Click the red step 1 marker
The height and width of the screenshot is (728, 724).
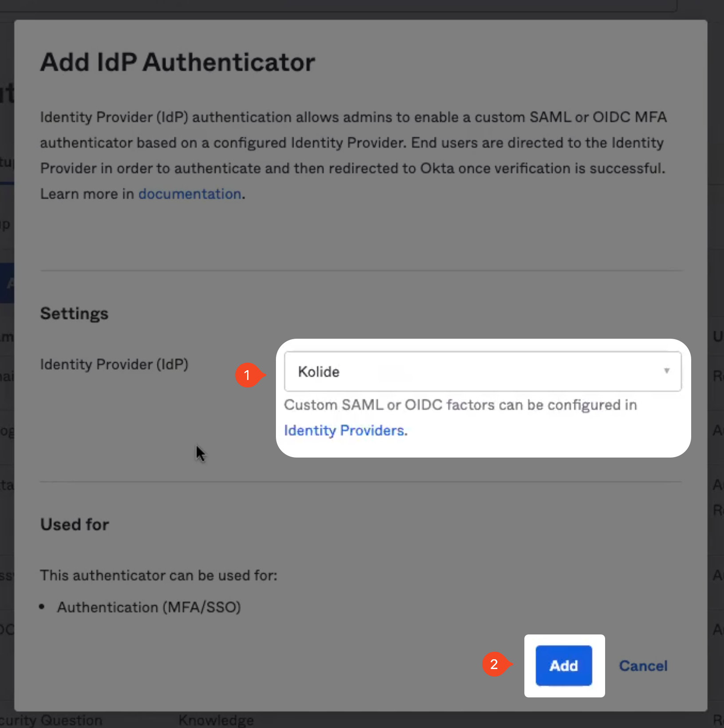248,375
